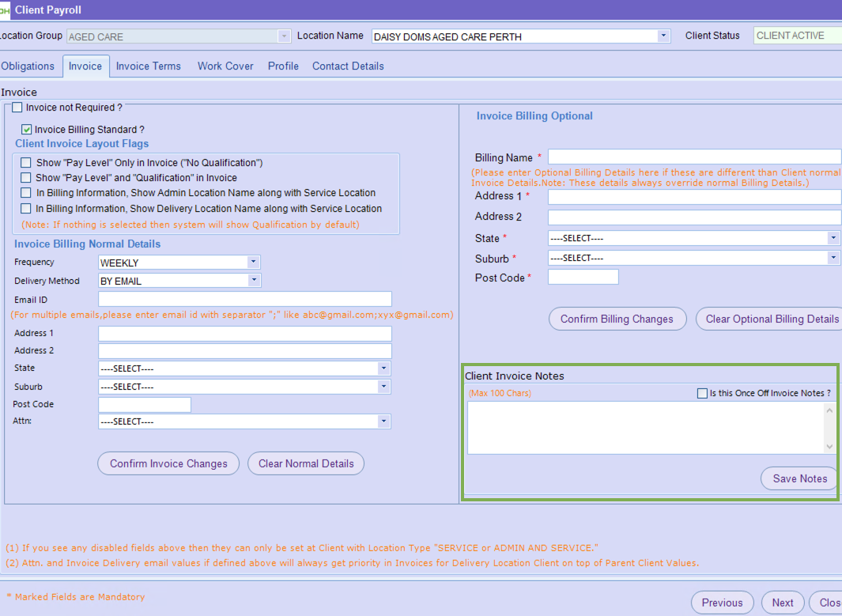Go to the Contact Details tab
Viewport: 842px width, 616px height.
click(x=348, y=66)
